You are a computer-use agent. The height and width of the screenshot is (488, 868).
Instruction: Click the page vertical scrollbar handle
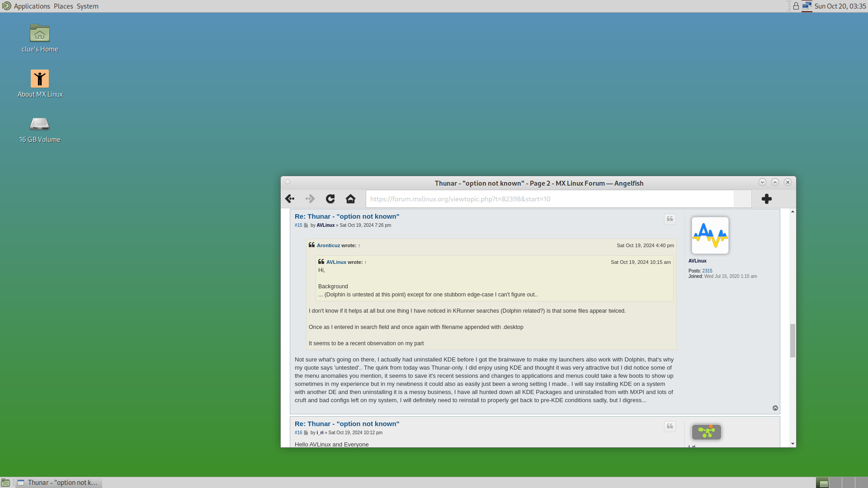[793, 340]
